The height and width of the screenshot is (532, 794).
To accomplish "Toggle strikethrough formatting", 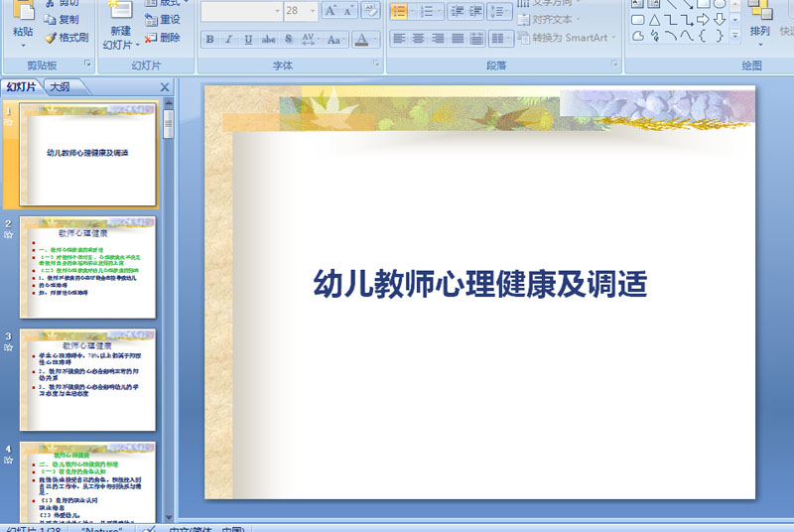I will [268, 39].
